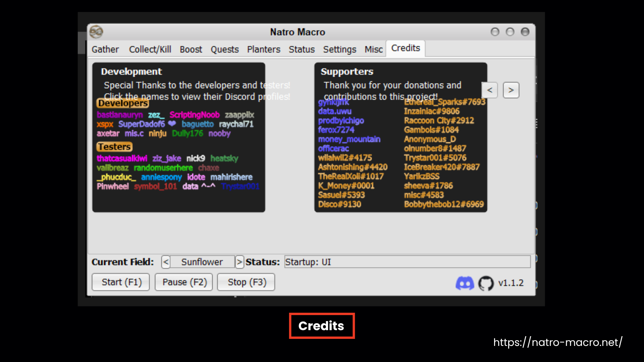Click the Startup: UI status field

pos(408,262)
